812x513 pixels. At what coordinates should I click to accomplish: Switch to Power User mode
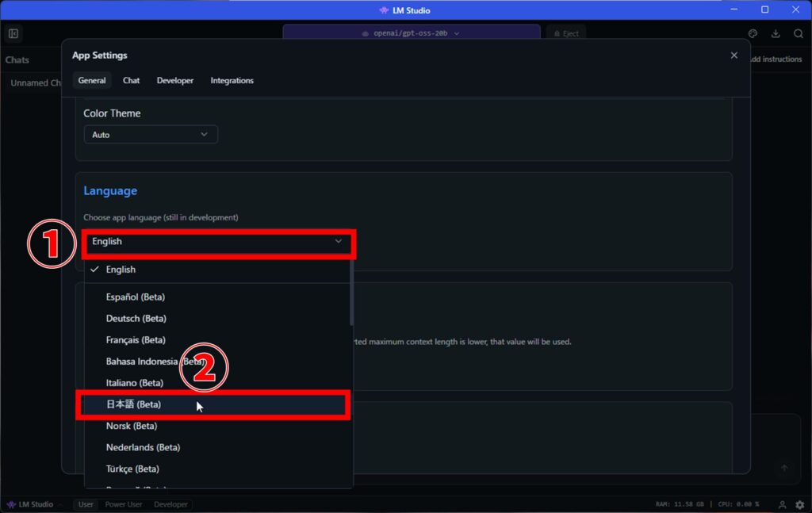point(124,504)
